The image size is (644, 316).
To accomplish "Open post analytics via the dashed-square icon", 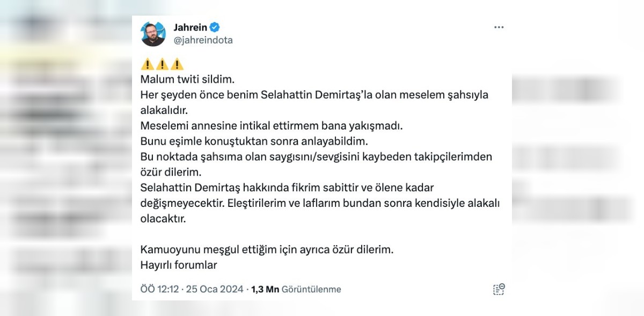I will click(499, 289).
